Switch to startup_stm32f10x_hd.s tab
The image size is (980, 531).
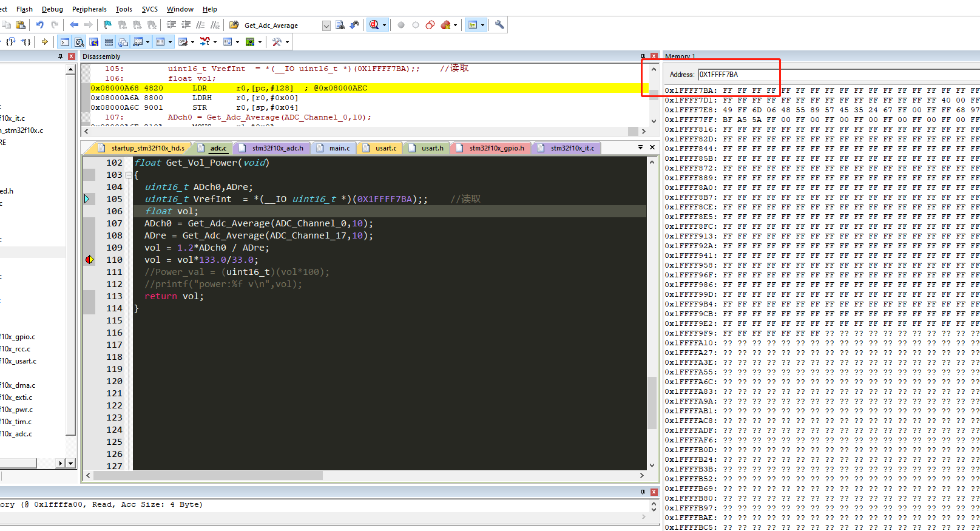point(142,148)
